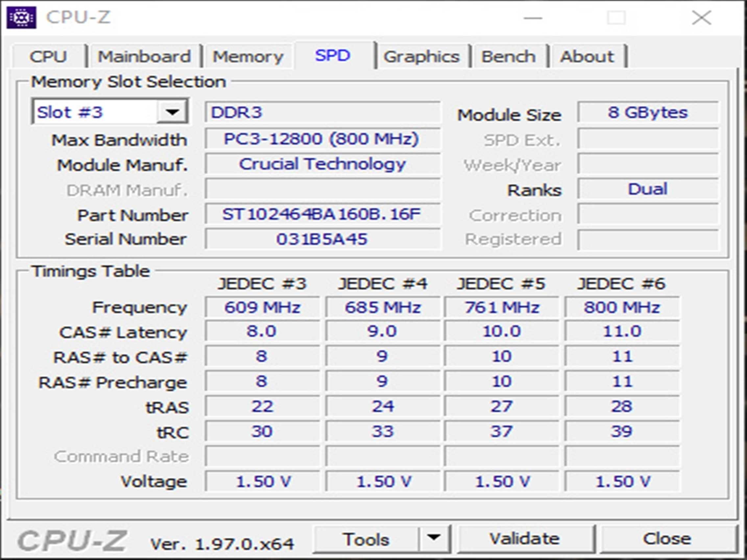Click the DDR3 memory type field

tap(323, 112)
